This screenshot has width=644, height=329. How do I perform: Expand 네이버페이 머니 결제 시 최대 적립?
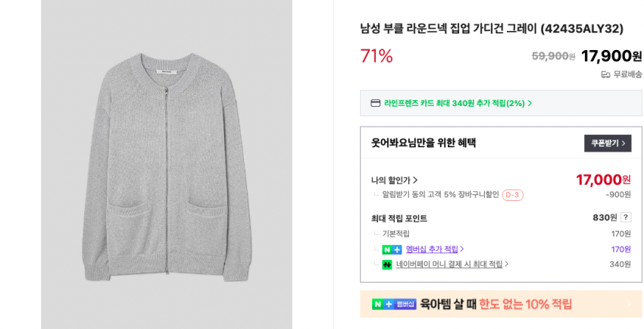452,265
